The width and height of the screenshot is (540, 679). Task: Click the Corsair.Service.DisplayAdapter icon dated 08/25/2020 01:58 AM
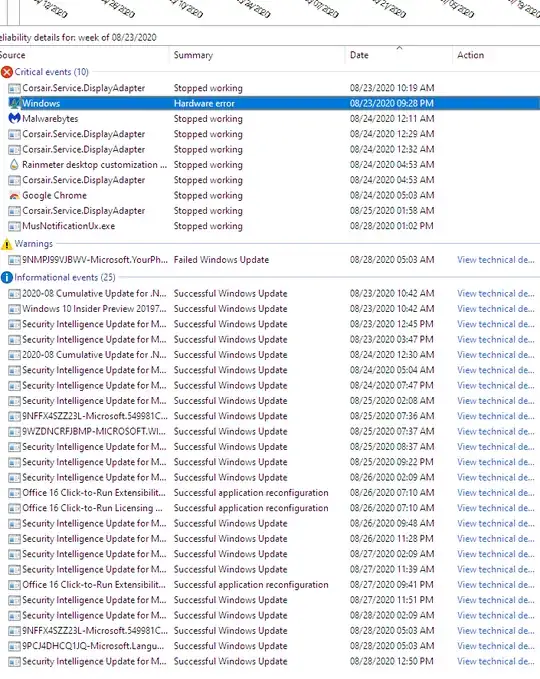click(x=14, y=211)
